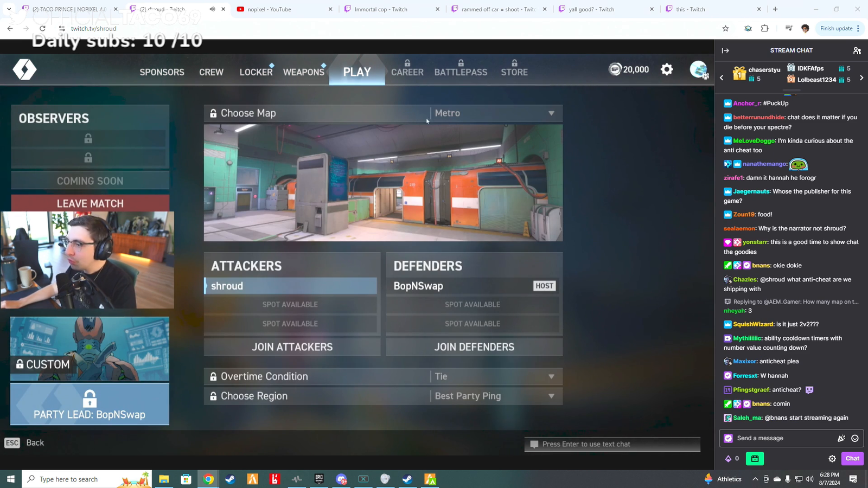Switch to the CREW tab

211,72
